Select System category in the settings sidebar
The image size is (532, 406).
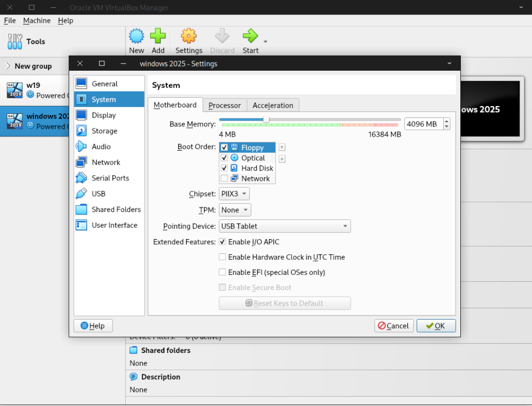coord(109,99)
